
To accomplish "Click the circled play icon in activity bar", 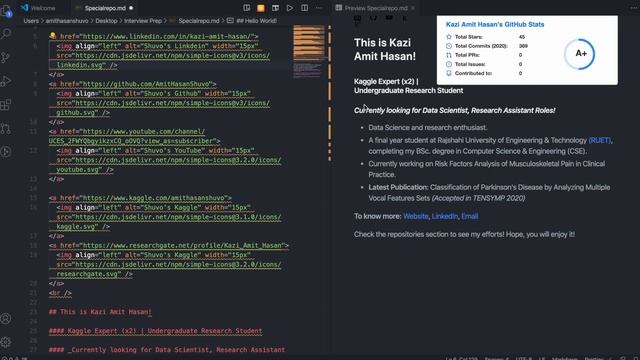I will pos(6,152).
